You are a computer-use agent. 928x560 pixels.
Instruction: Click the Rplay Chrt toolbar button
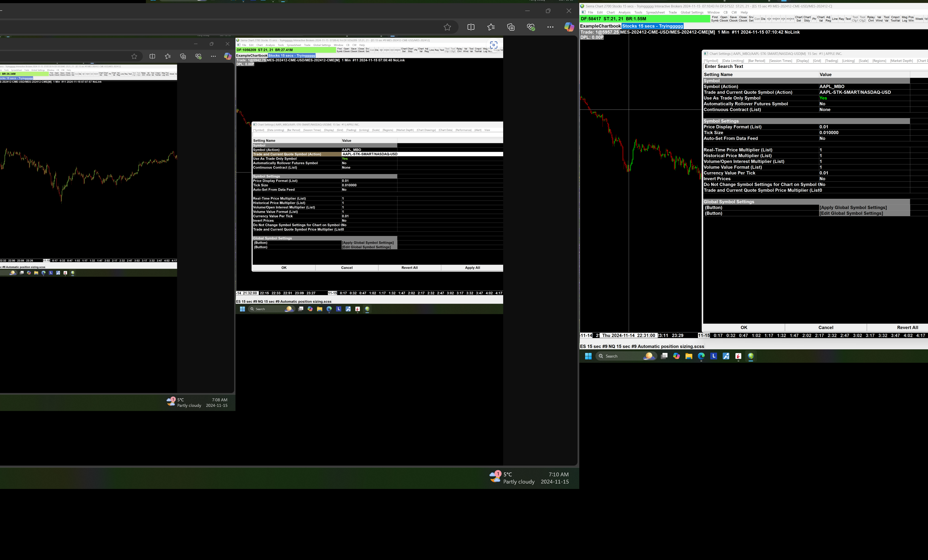click(x=871, y=19)
